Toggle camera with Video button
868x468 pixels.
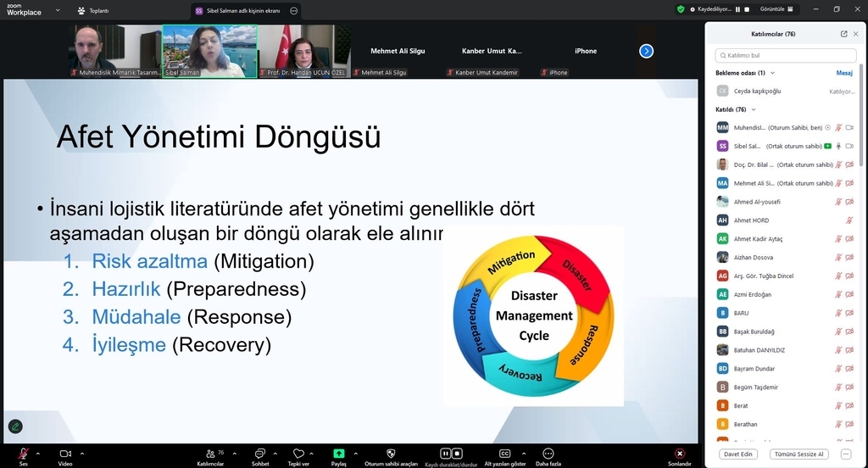[x=65, y=454]
